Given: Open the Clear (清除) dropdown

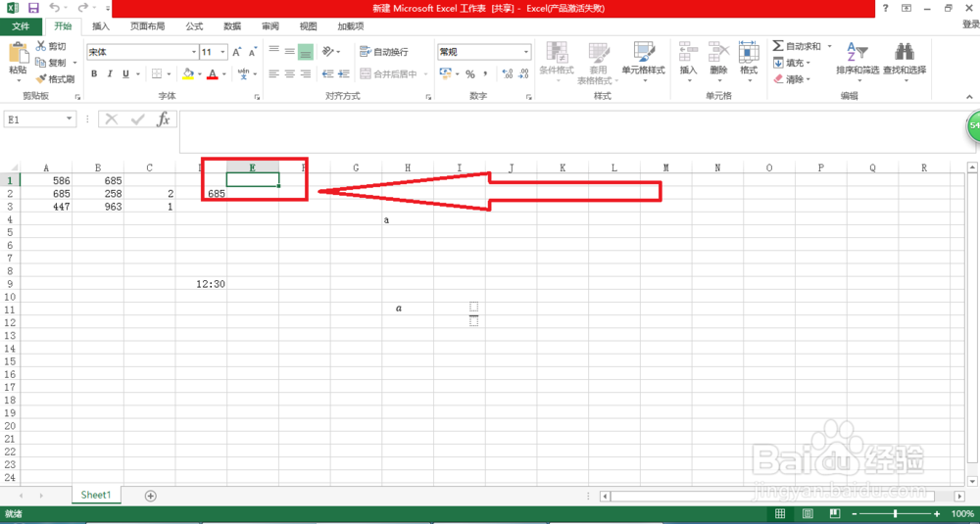Looking at the screenshot, I should tap(792, 79).
